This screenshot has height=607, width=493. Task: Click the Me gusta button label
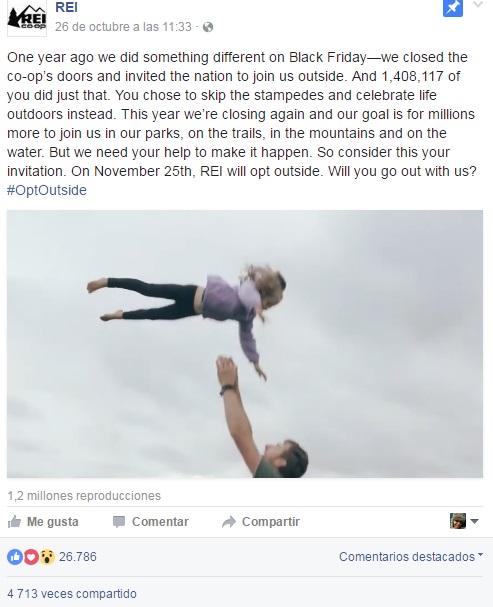[53, 522]
